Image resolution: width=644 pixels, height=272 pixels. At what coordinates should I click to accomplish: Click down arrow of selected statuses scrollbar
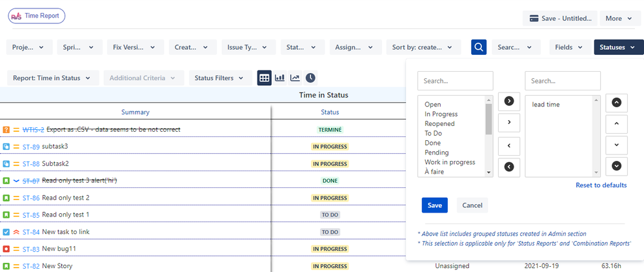[x=596, y=173]
